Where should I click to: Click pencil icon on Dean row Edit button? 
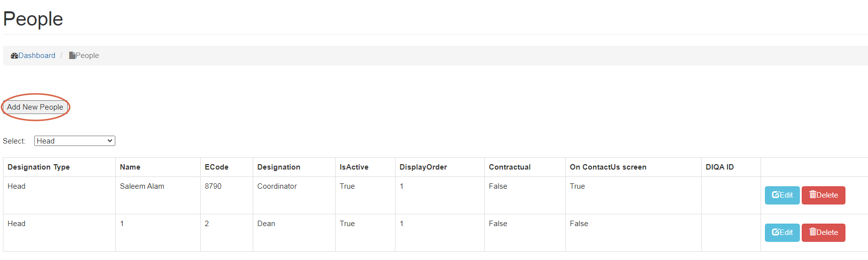click(x=776, y=232)
